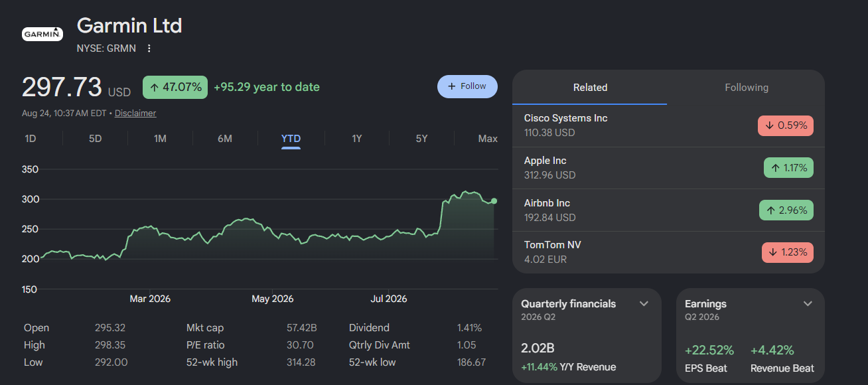Click the Cisco price 110.38 USD
The height and width of the screenshot is (385, 868).
(x=549, y=133)
